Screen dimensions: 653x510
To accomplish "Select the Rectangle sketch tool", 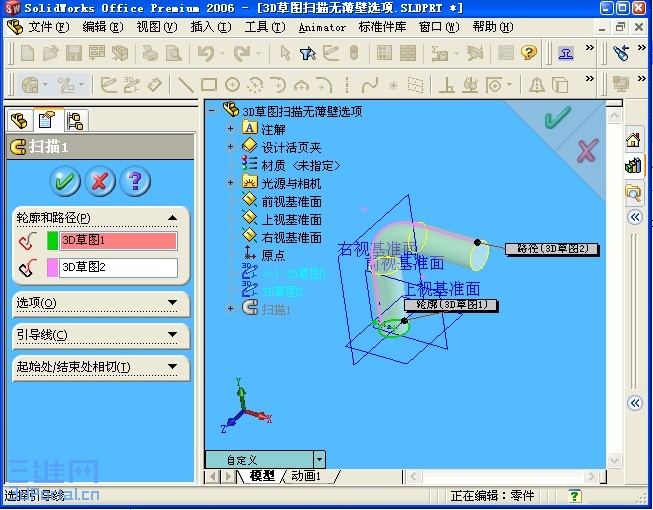I will point(209,85).
